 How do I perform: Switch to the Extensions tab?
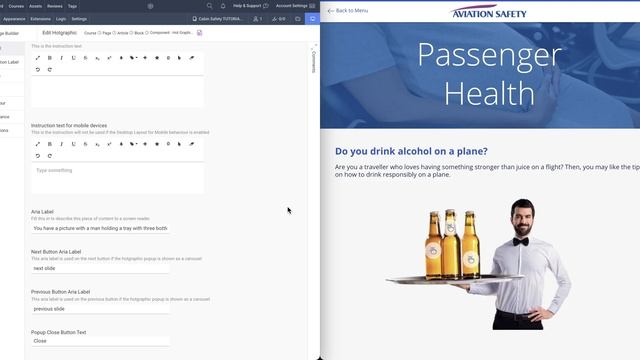point(41,19)
